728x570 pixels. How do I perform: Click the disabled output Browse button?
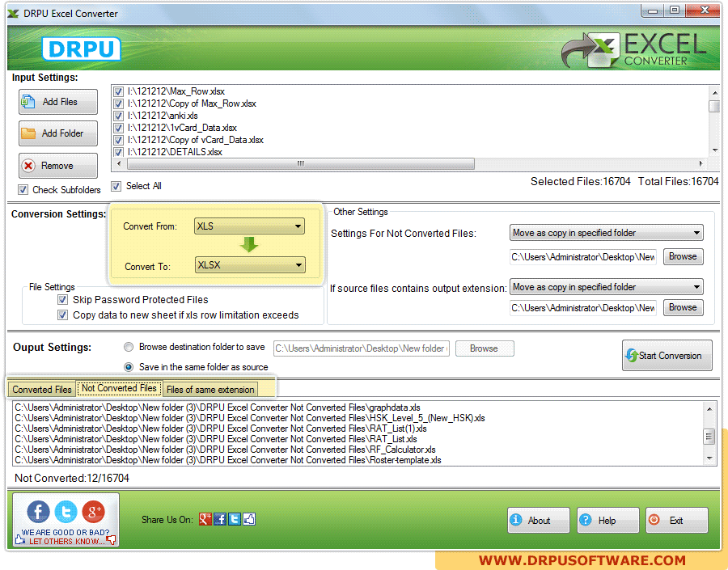[485, 348]
